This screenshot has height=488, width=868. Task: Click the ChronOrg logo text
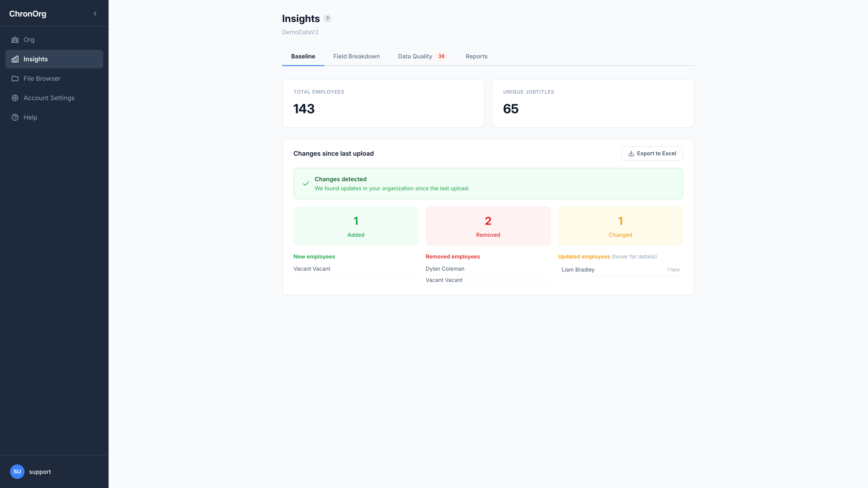pos(28,14)
